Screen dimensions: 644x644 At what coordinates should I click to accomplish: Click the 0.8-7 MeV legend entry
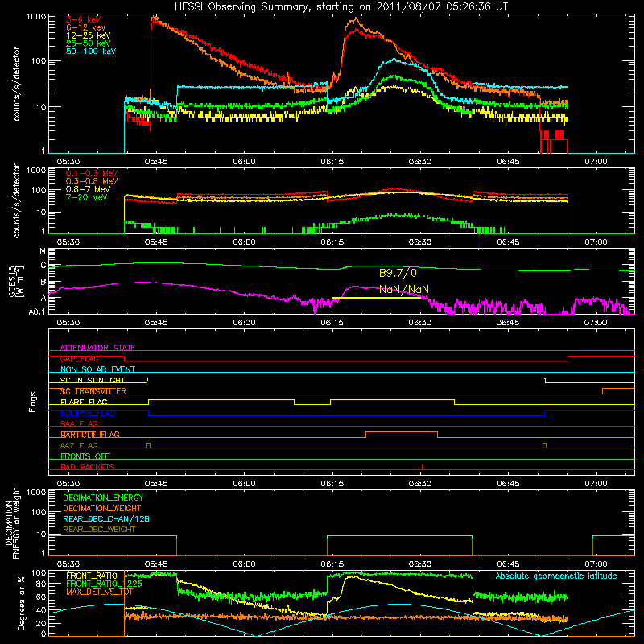coord(89,189)
